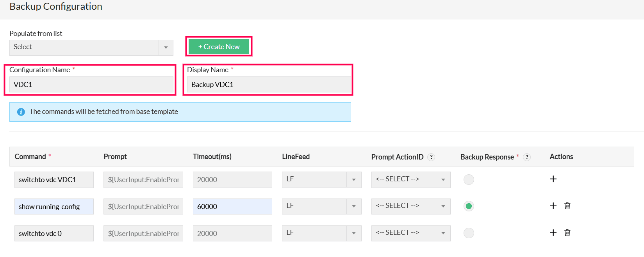
Task: Open Prompt ActionID dropdown for show running-config
Action: (410, 206)
